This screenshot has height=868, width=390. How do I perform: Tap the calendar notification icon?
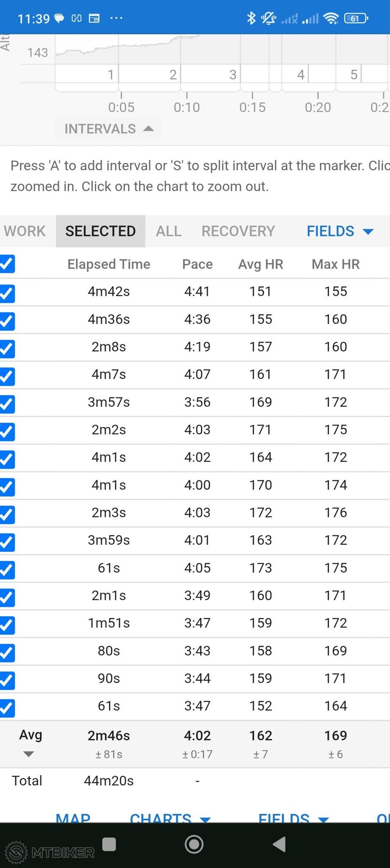94,18
